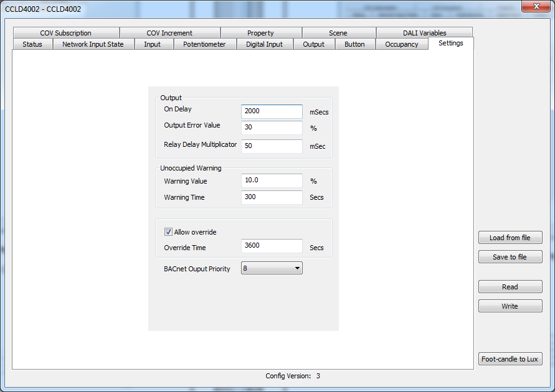
Task: Uncheck the Allow override checkbox
Action: click(168, 232)
